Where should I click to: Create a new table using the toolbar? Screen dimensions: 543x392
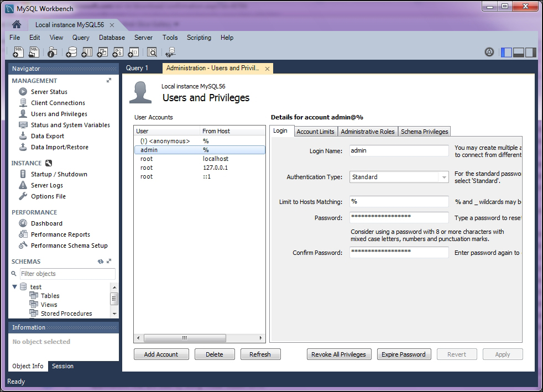point(87,52)
